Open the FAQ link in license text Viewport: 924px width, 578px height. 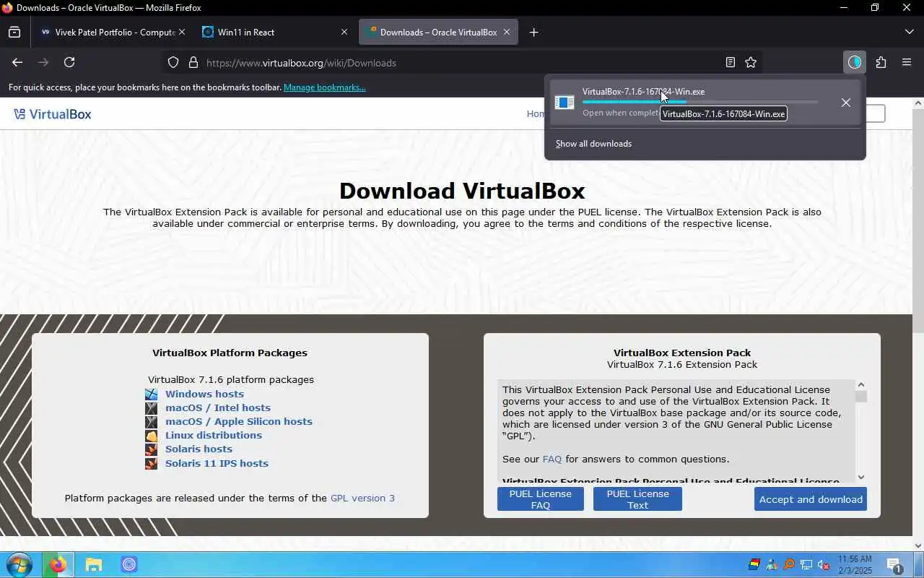552,459
